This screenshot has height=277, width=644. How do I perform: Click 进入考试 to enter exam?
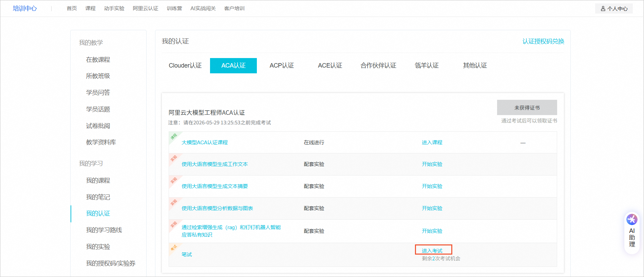[x=432, y=251]
